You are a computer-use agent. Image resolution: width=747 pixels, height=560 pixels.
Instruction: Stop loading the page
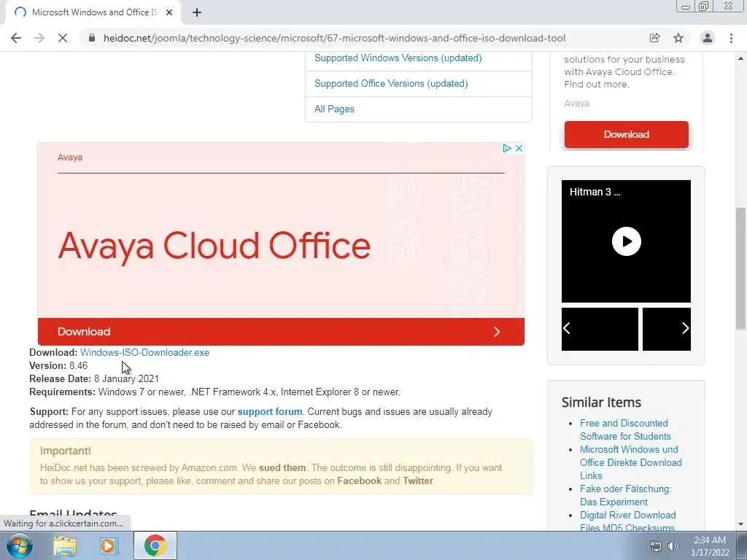[x=63, y=38]
